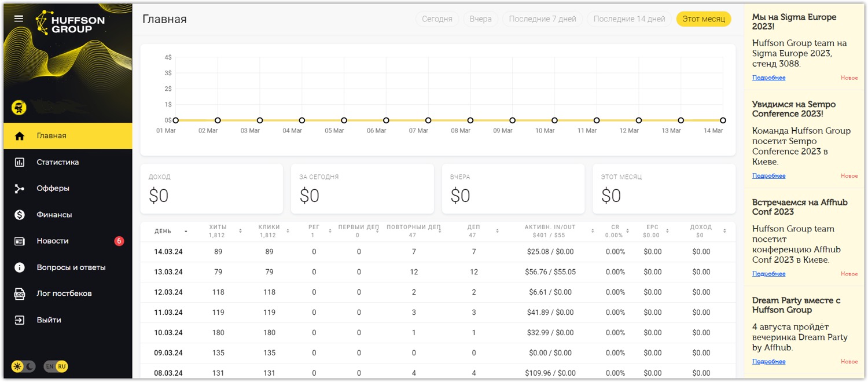Navigate to Финансы

click(68, 215)
